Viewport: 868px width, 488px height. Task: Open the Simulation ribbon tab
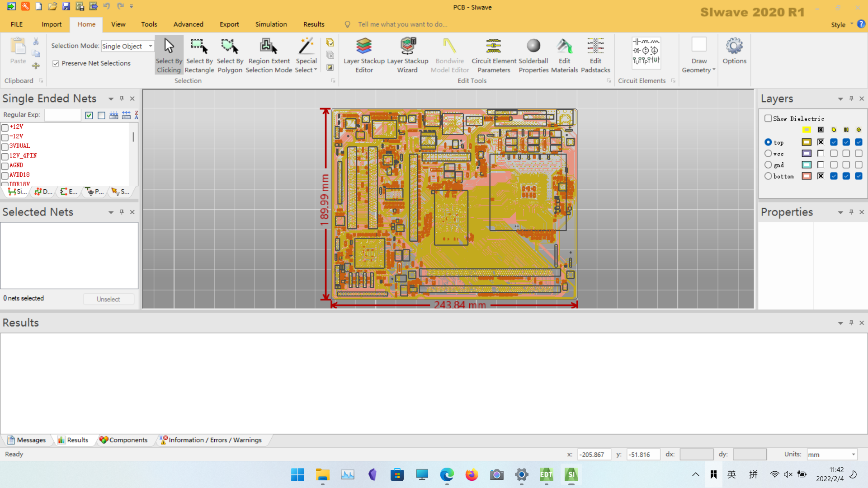click(x=271, y=24)
